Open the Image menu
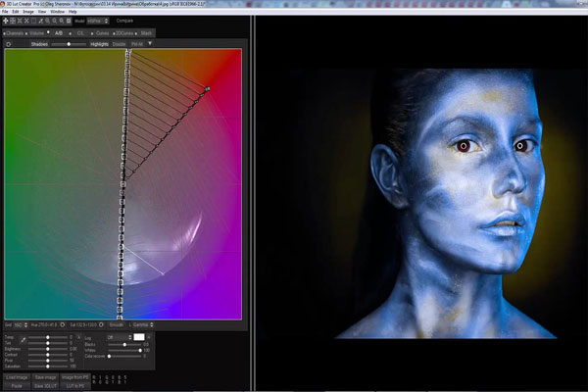The height and width of the screenshot is (392, 588). [29, 11]
